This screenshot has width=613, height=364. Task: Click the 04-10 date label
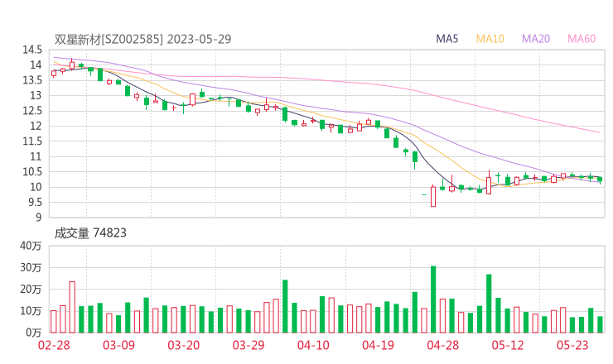tap(313, 345)
